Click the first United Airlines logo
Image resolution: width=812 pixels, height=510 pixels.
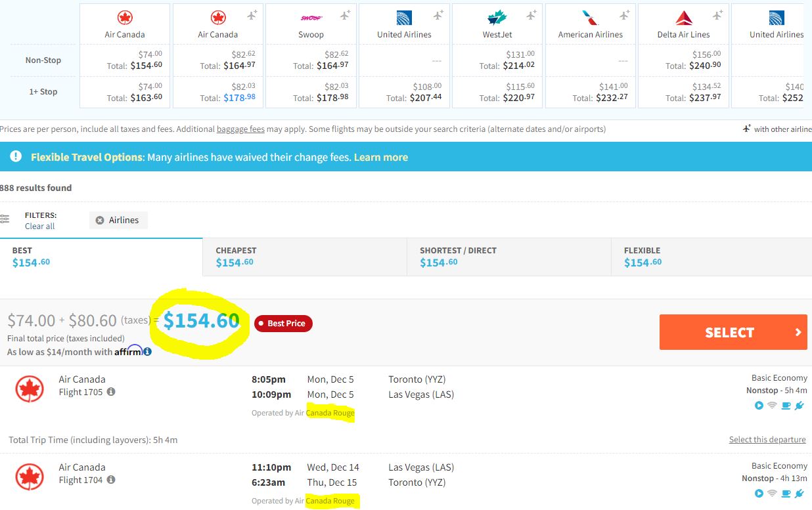click(404, 18)
